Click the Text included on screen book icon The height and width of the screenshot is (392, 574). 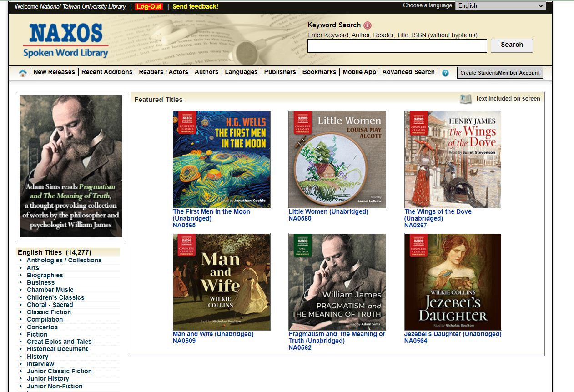466,99
